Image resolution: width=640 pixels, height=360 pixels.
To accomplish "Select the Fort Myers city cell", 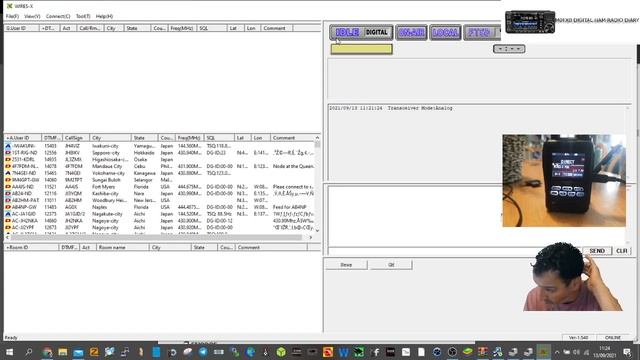I will 103,187.
